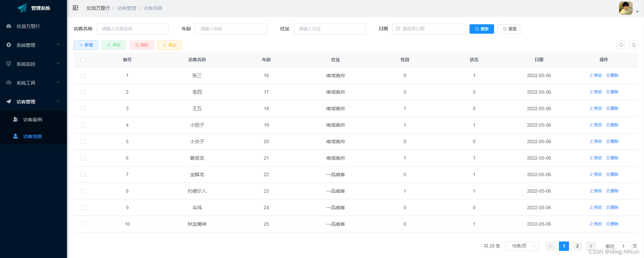Click the round search toggle icon

pyautogui.click(x=621, y=45)
